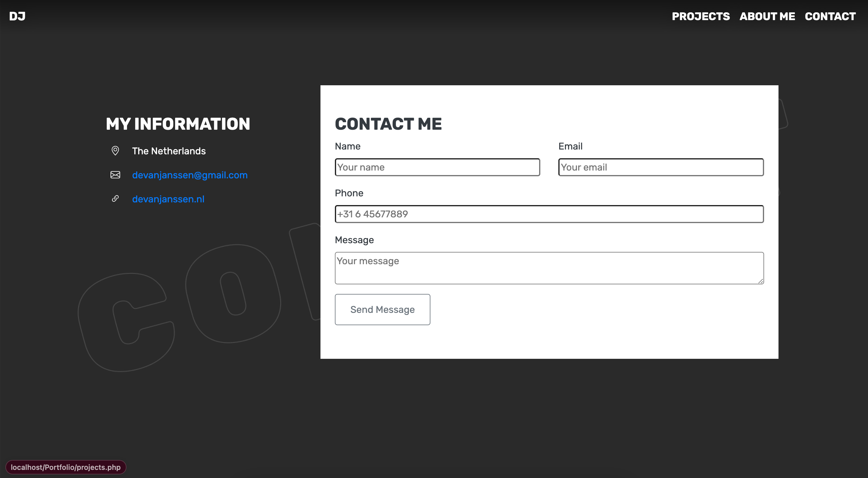Click the textarea resize handle corner
The width and height of the screenshot is (868, 478).
[760, 281]
